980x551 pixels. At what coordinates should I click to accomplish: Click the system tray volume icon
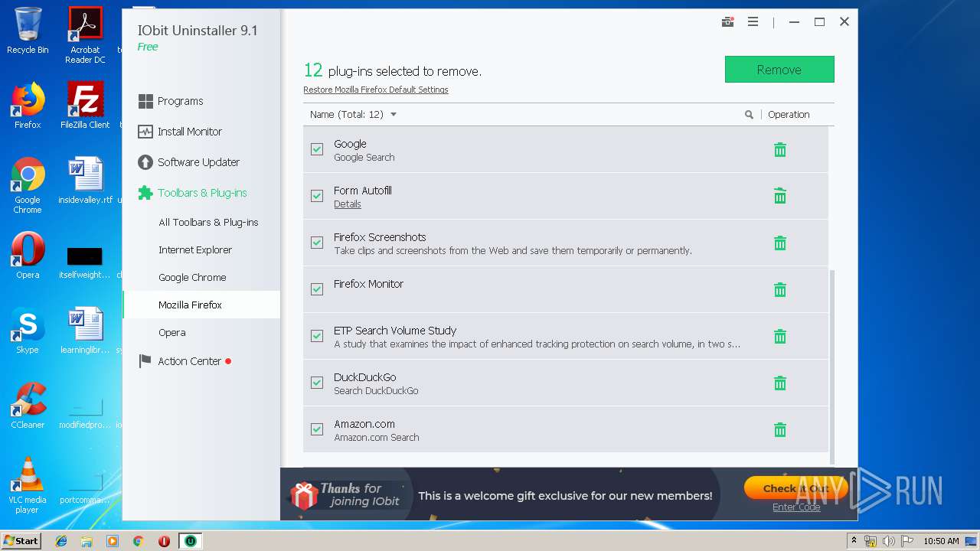tap(888, 541)
